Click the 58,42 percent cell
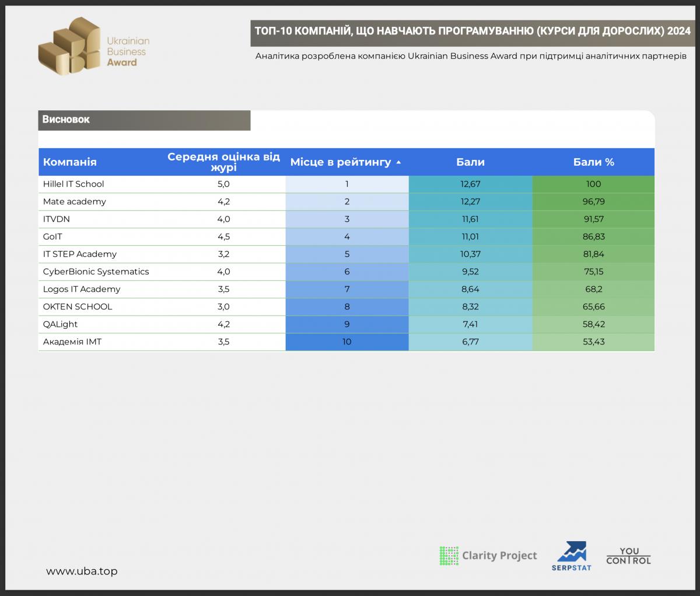This screenshot has height=596, width=700. [593, 324]
